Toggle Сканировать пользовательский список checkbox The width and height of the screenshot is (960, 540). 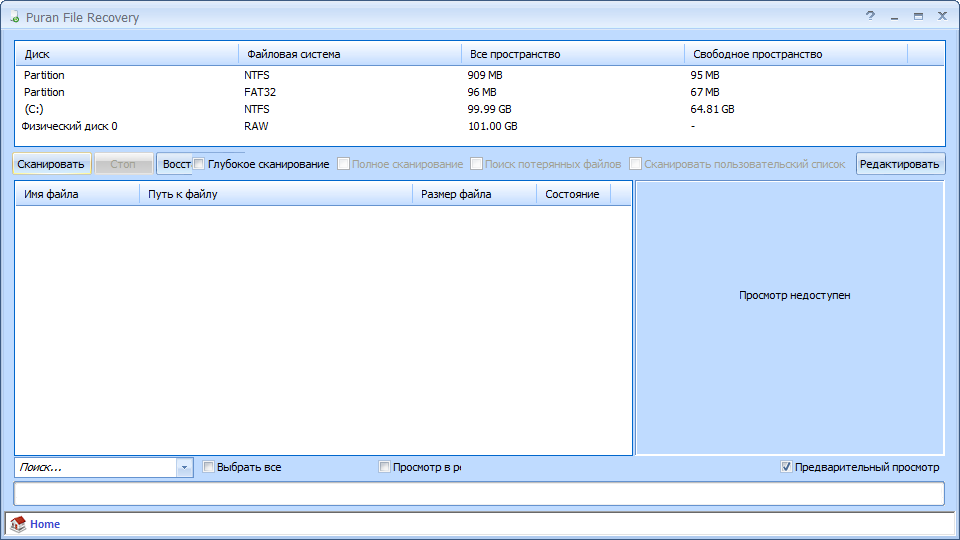[636, 164]
